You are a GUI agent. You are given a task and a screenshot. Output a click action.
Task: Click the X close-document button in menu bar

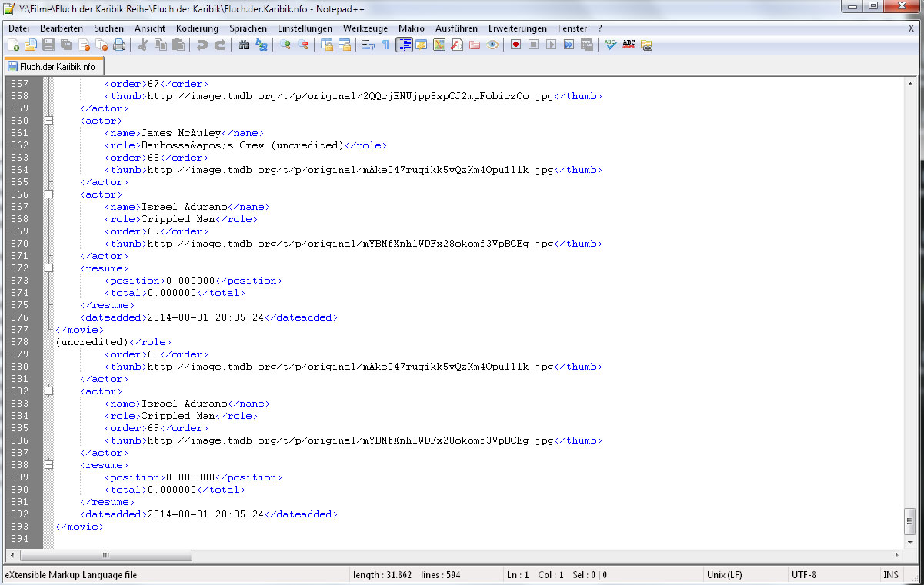tap(911, 28)
